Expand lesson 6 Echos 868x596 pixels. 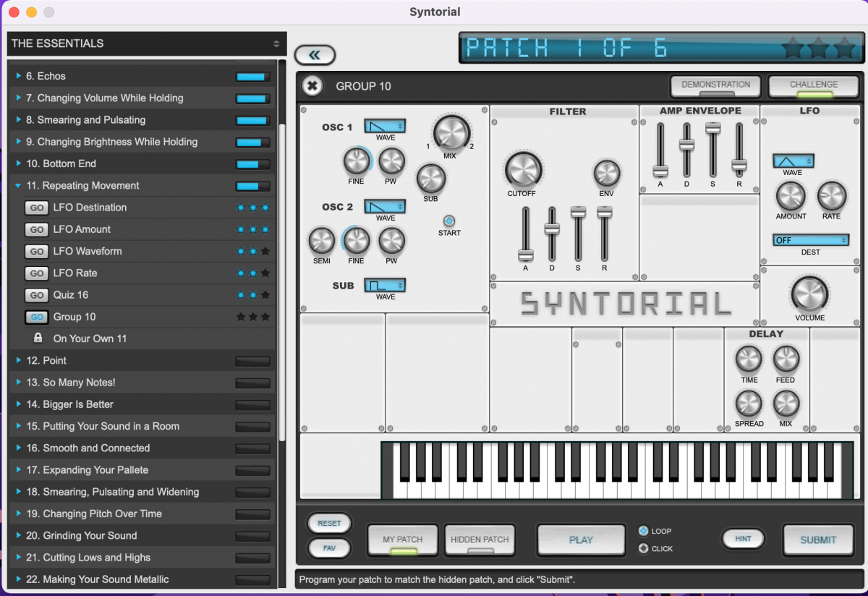click(x=18, y=76)
